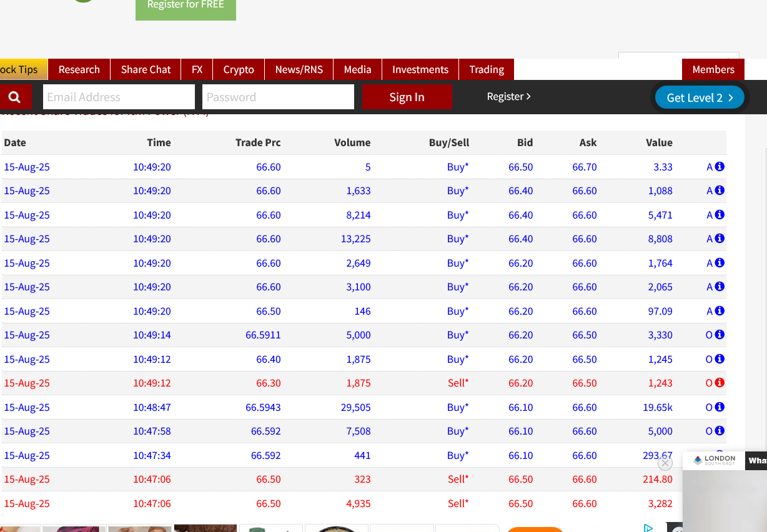Follow the 15-Aug-25 date link on the top row
767x532 pixels.
click(x=27, y=167)
